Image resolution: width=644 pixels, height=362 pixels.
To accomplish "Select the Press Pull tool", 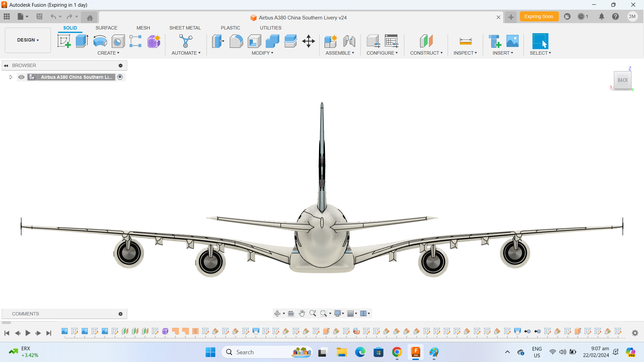I will click(218, 41).
